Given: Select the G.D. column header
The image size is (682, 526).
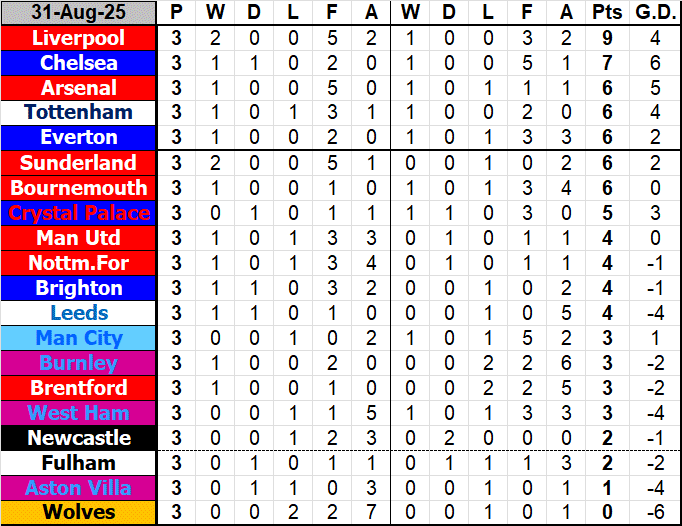Looking at the screenshot, I should 654,13.
